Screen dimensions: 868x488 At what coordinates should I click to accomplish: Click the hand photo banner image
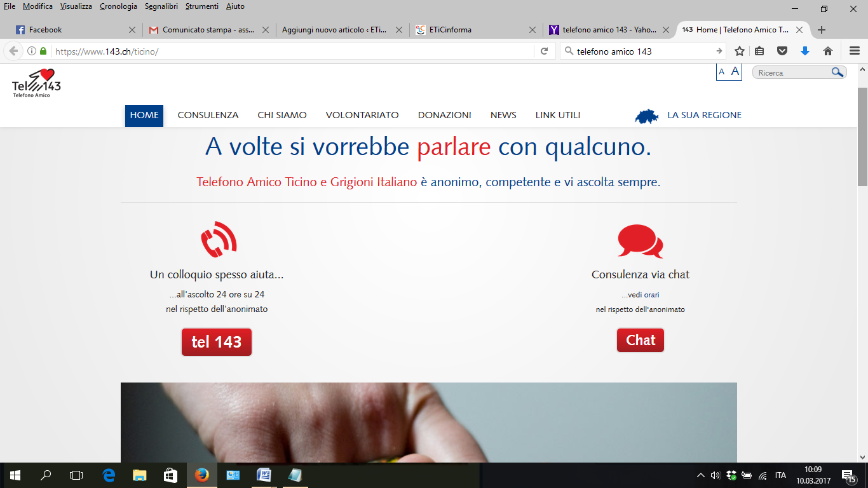429,423
